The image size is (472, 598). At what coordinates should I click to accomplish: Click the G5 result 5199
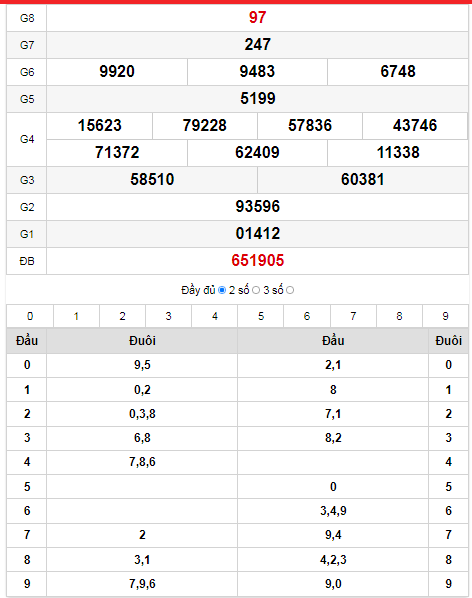[x=257, y=99]
